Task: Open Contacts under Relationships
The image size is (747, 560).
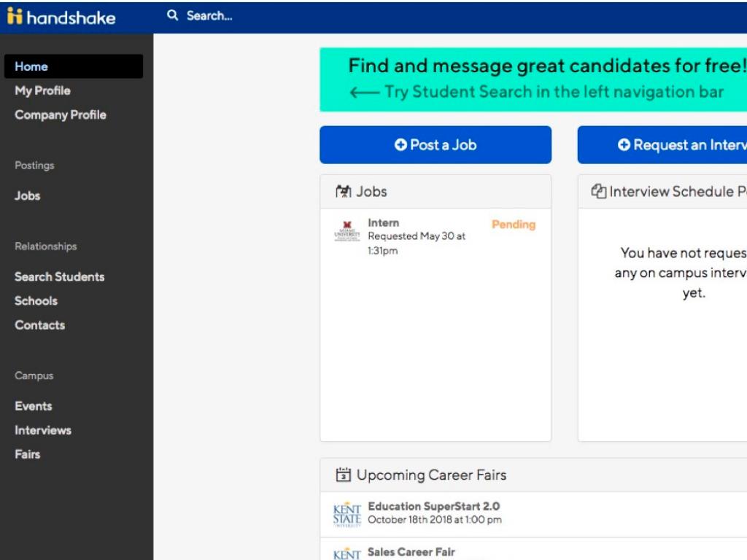Action: coord(39,325)
